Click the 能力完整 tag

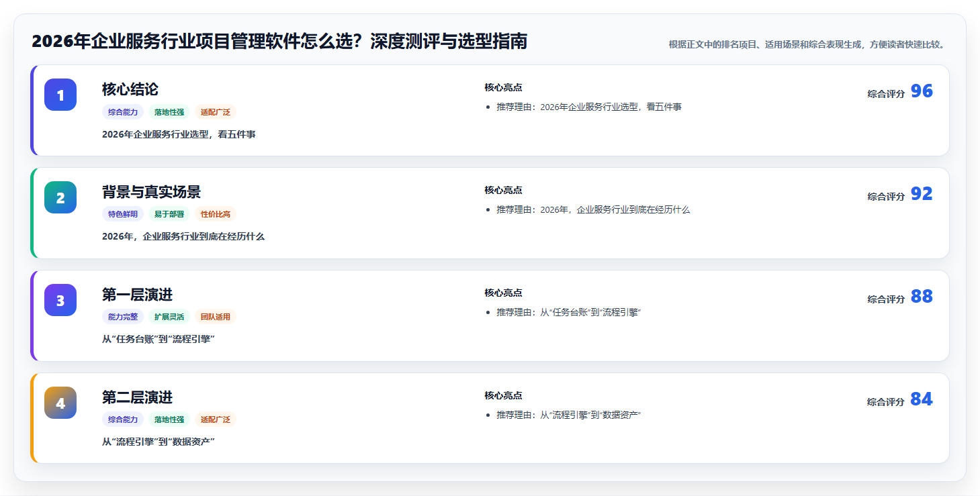point(123,317)
